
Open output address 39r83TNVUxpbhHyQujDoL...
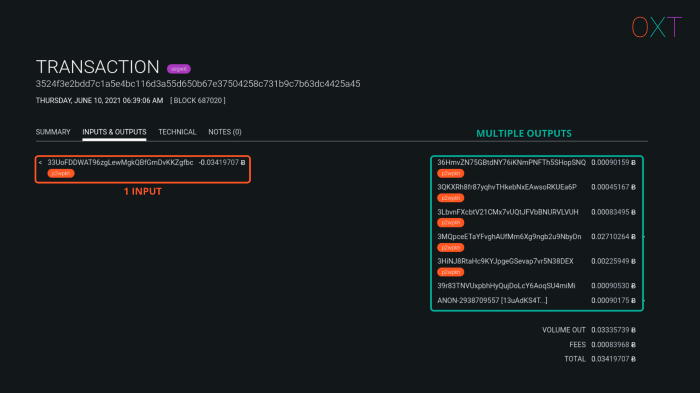(x=506, y=286)
